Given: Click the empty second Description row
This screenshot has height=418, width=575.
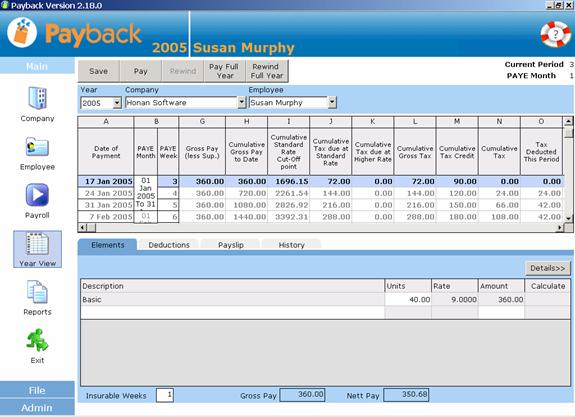Looking at the screenshot, I should tap(232, 312).
